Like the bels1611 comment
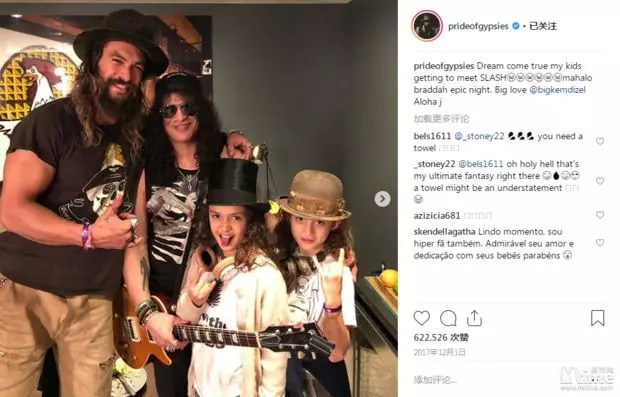620x397 pixels. (600, 141)
